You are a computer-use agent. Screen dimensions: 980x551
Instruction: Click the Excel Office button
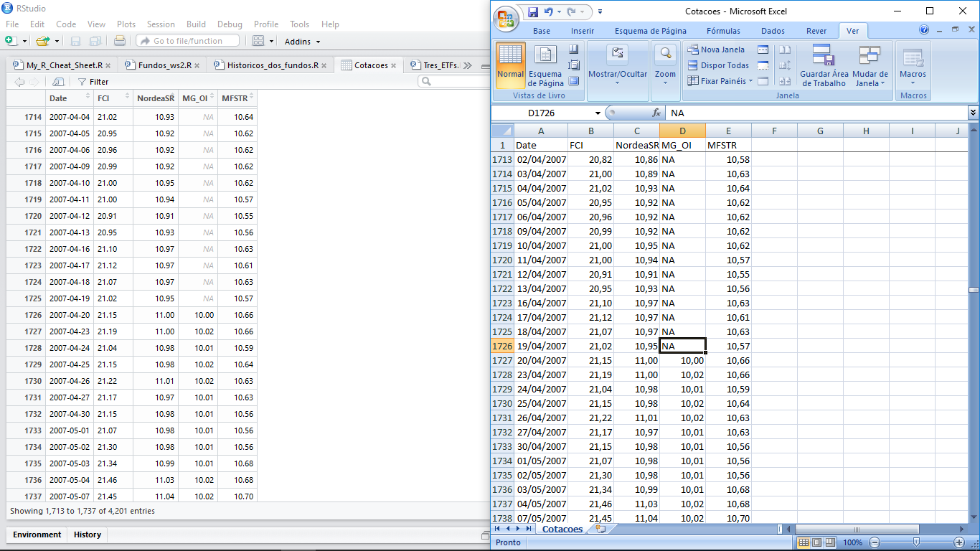tap(507, 18)
